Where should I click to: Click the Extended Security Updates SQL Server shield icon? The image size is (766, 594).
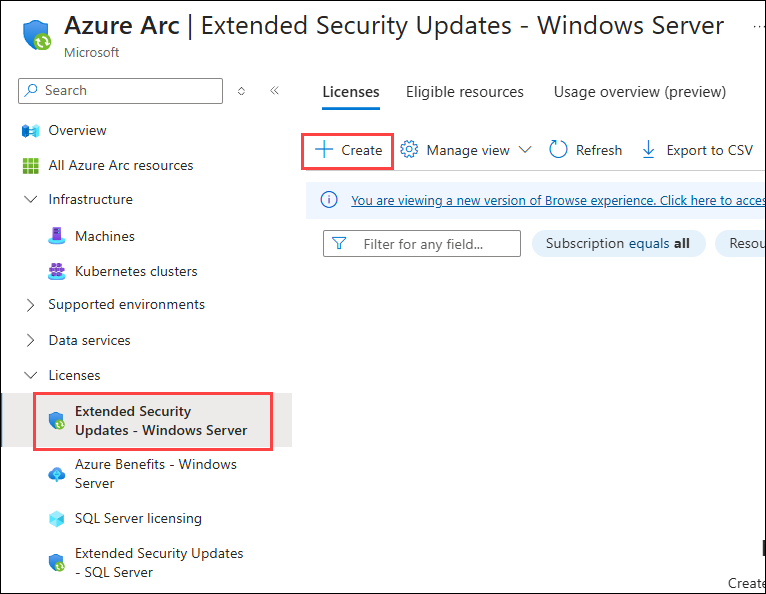click(57, 563)
